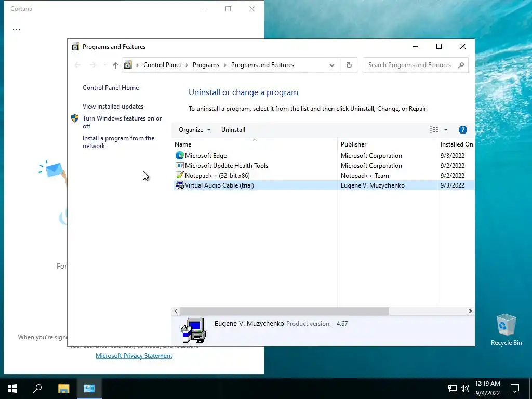Sort by Name column header
532x399 pixels.
point(255,144)
